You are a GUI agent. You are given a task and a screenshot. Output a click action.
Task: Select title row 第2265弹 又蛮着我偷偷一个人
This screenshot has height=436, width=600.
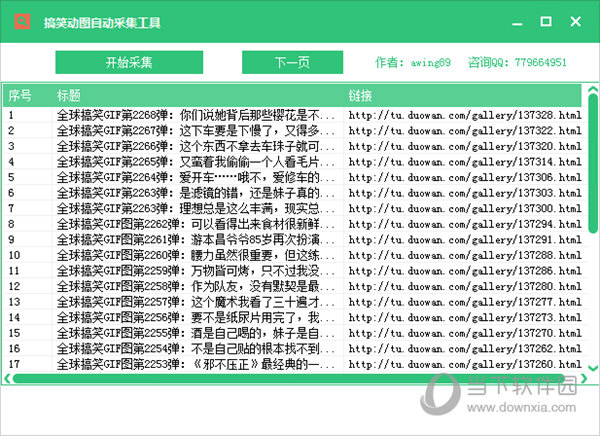tap(196, 162)
